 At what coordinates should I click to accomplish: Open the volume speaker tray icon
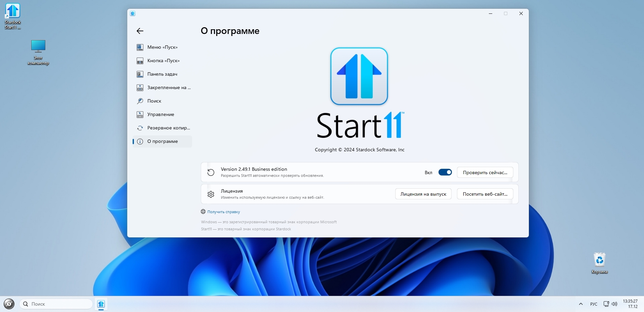[614, 304]
